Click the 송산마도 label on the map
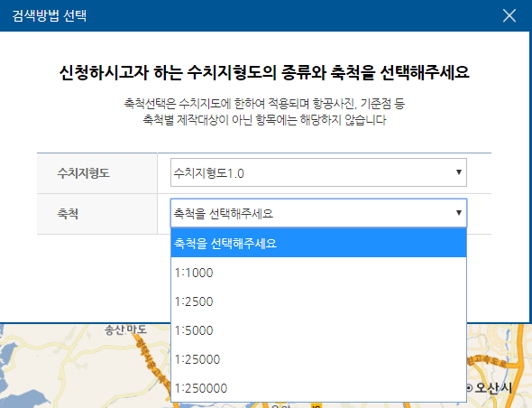The height and width of the screenshot is (408, 532). (125, 329)
